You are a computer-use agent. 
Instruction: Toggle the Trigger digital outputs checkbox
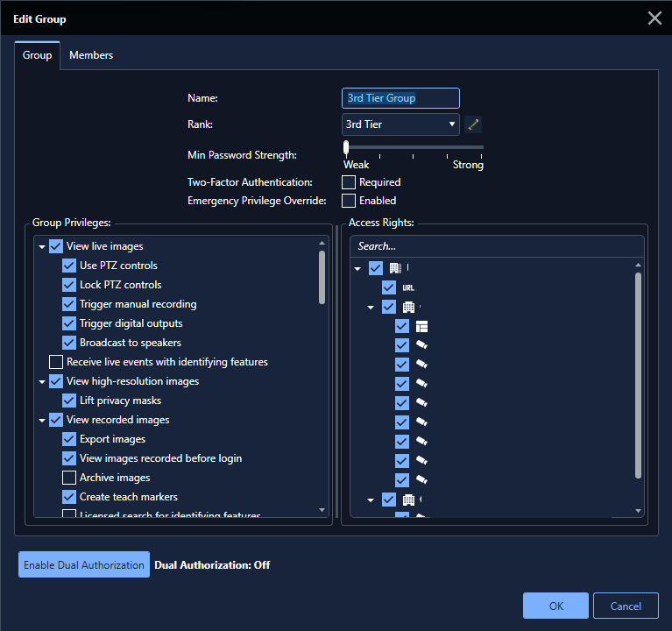(69, 323)
